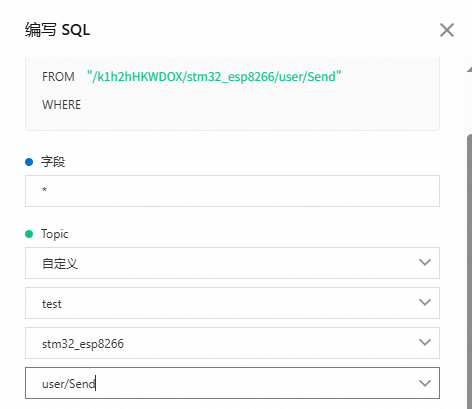Open the stm32_esp8266 device dropdown
Viewport: 472px width, 409px height.
(x=232, y=343)
